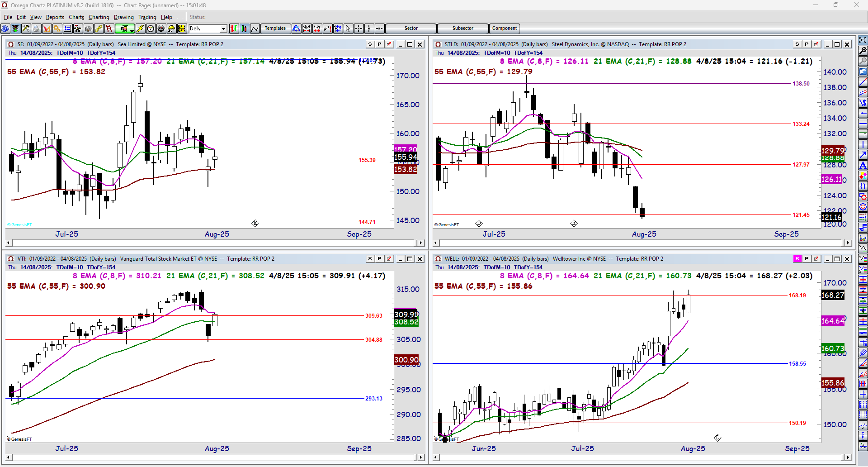Select the vertical line drawing tool

pyautogui.click(x=863, y=145)
